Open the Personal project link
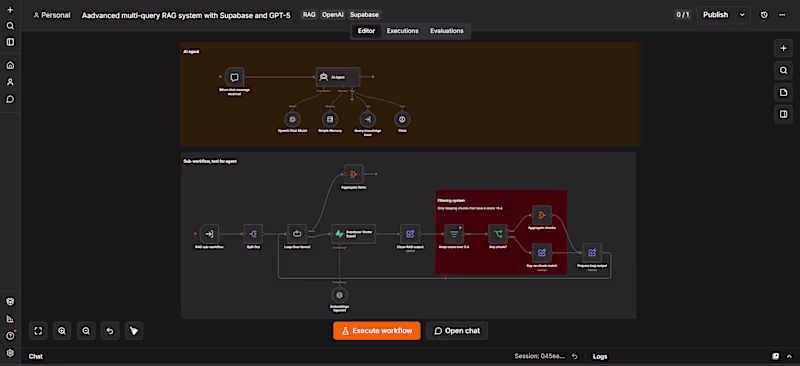The image size is (800, 366). coord(52,15)
